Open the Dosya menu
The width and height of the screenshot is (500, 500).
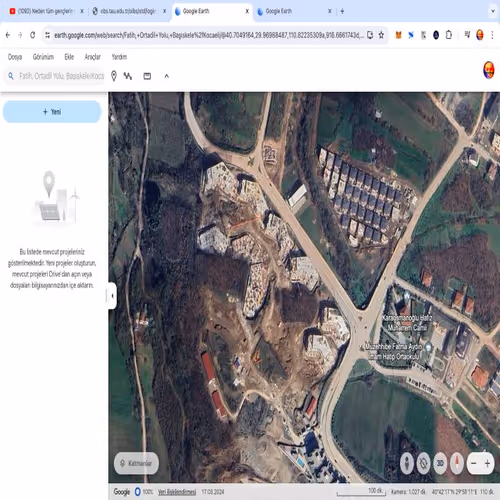click(15, 57)
